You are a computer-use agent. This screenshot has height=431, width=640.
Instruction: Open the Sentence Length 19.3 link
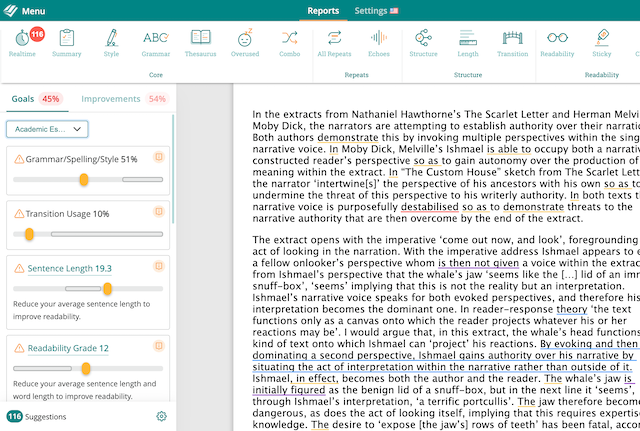[69, 269]
